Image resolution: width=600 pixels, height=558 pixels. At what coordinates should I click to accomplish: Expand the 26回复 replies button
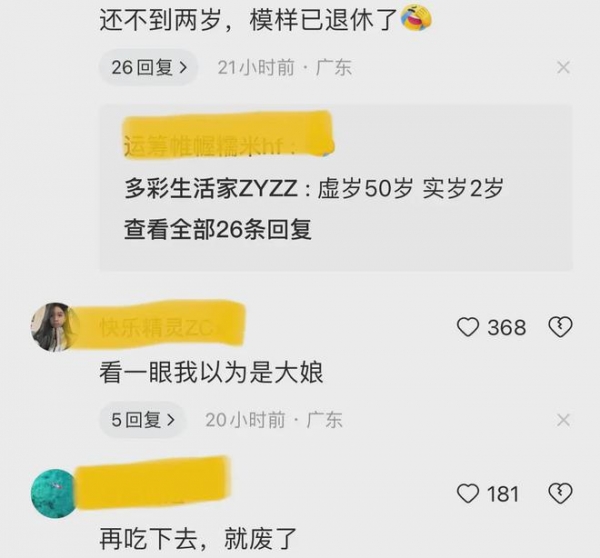(149, 68)
